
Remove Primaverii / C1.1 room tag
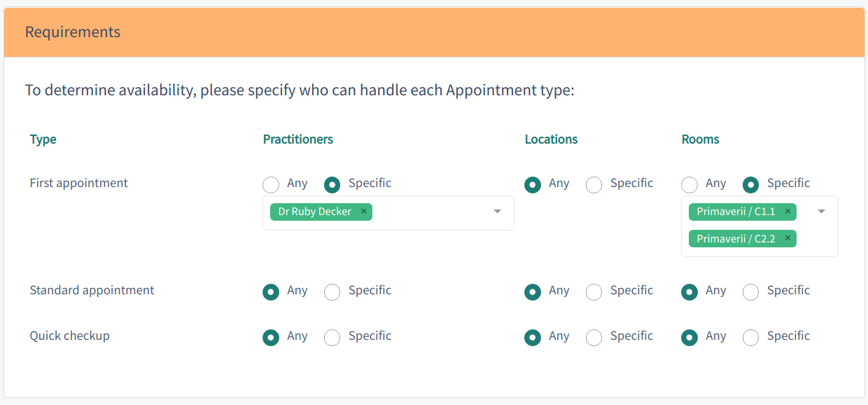(x=787, y=212)
